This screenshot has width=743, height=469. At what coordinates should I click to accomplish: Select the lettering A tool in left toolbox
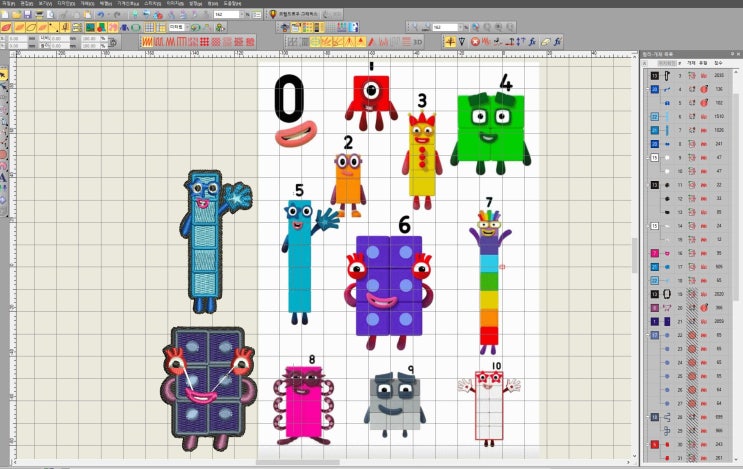pos(3,178)
